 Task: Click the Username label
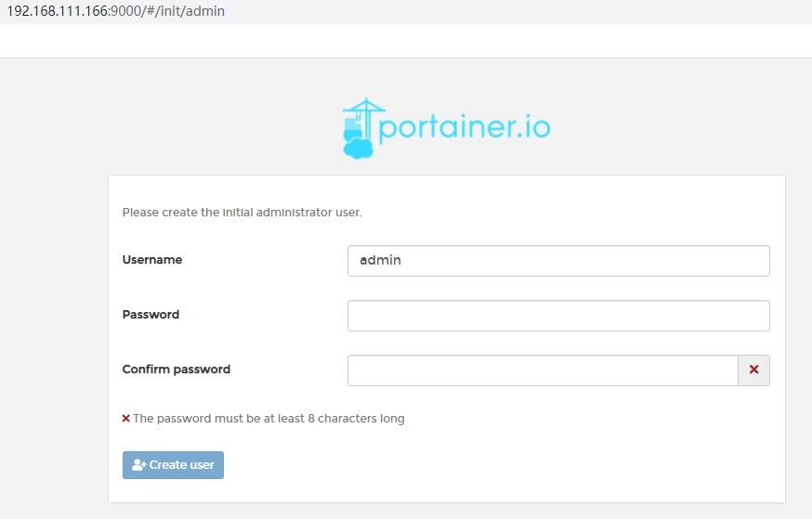(152, 260)
